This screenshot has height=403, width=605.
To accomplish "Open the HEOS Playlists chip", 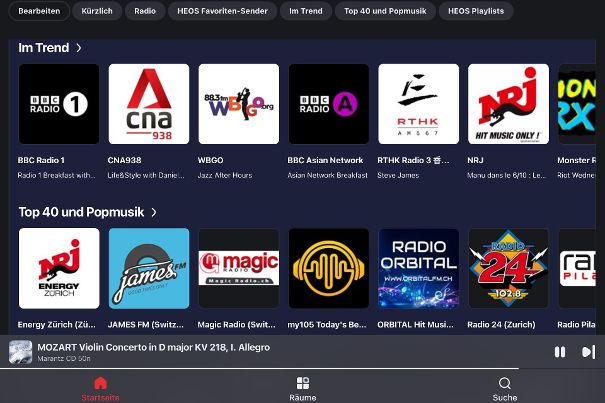I will click(476, 11).
